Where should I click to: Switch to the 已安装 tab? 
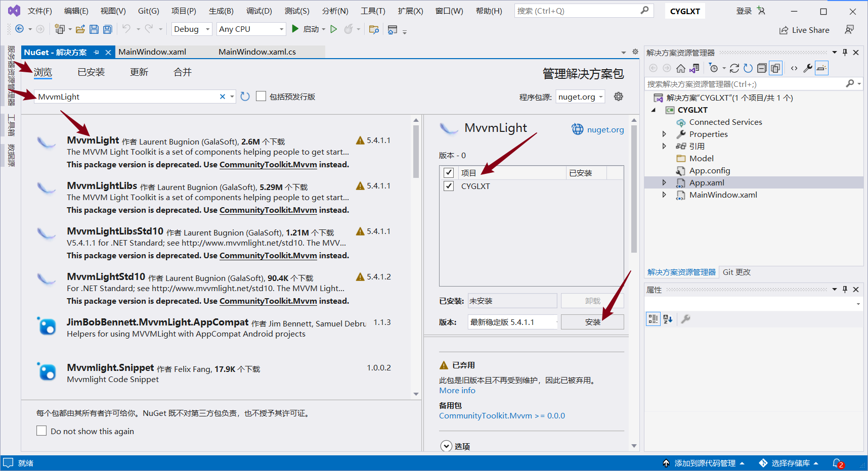coord(91,72)
